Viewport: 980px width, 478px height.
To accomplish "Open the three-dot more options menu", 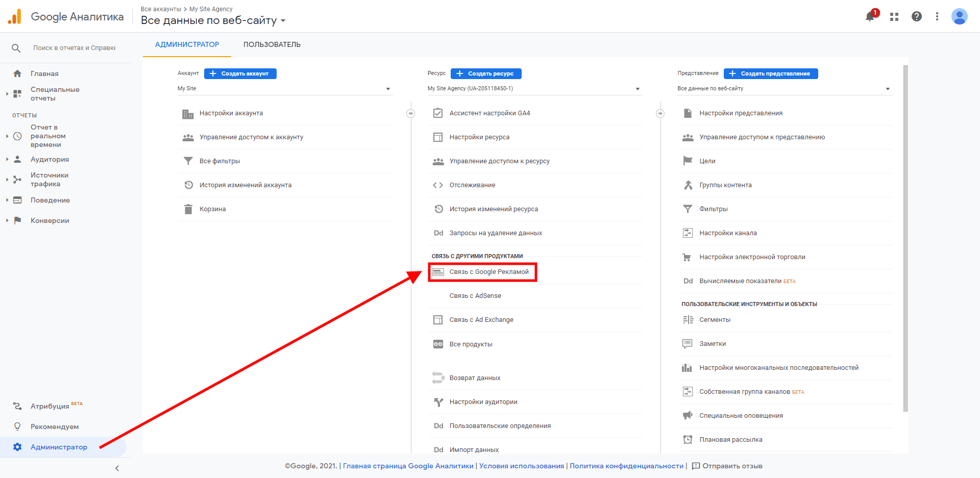I will click(x=937, y=16).
